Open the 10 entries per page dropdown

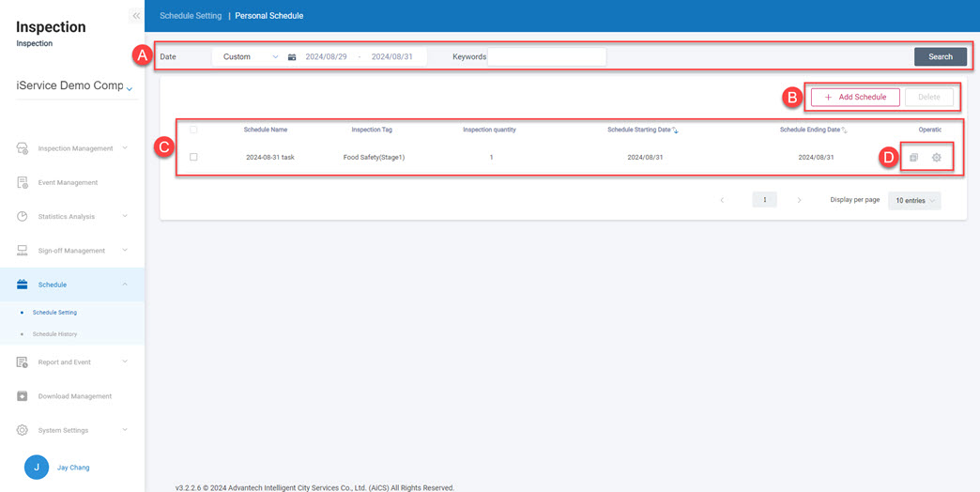pos(913,200)
